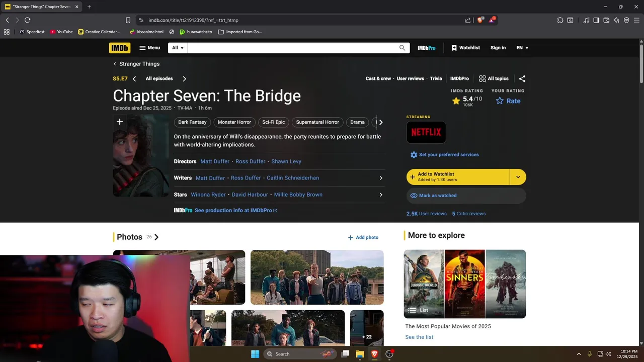Click the See the list link
644x362 pixels.
pos(419,337)
